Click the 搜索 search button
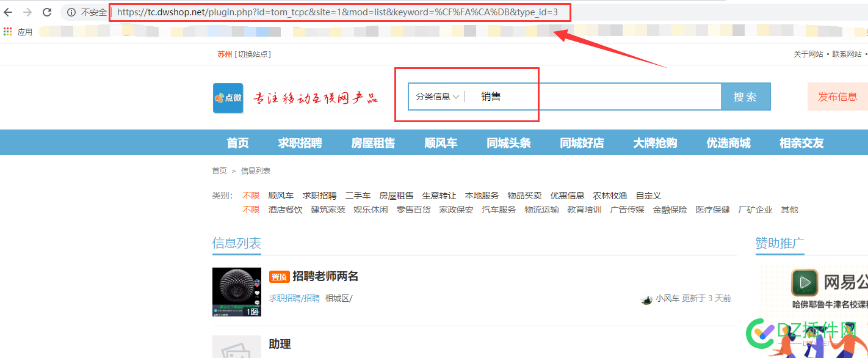This screenshot has height=358, width=868. 745,97
